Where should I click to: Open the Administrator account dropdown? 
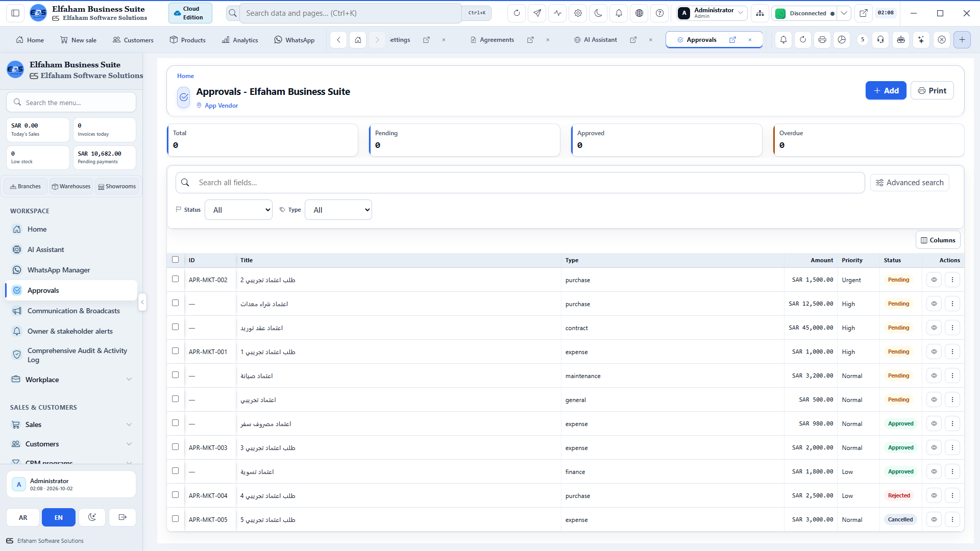pyautogui.click(x=712, y=13)
